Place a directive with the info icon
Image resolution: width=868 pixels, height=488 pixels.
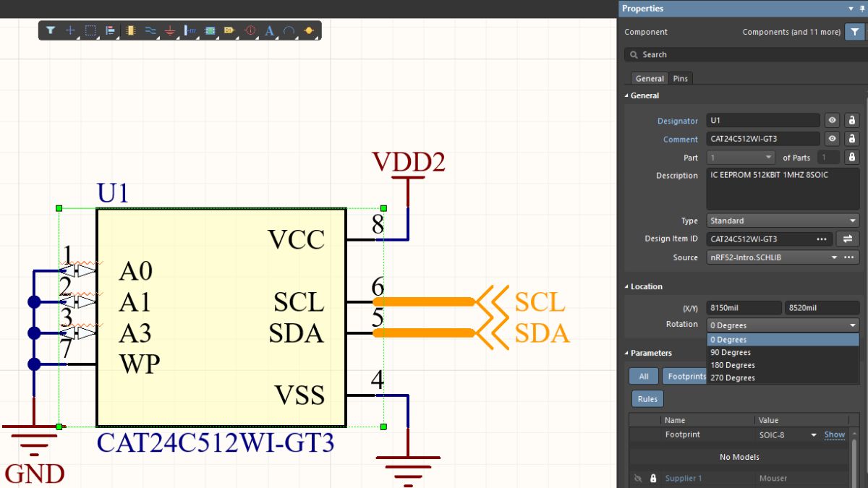pyautogui.click(x=250, y=30)
